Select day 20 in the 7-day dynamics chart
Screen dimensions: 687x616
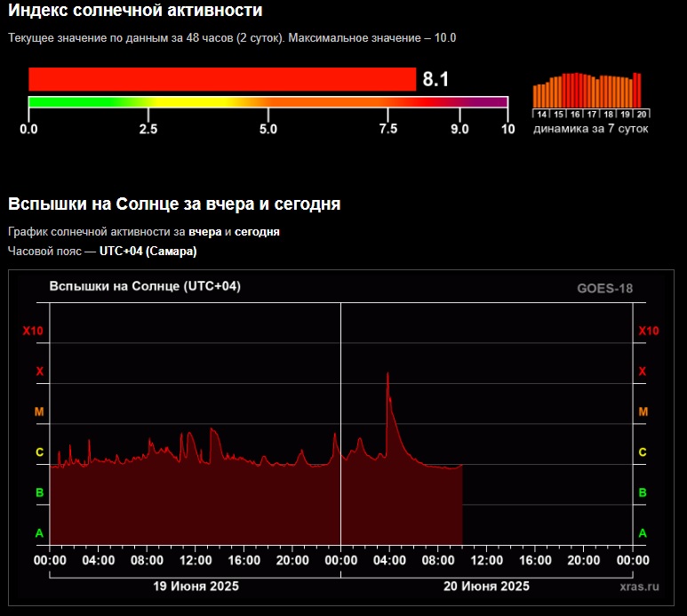click(x=641, y=114)
